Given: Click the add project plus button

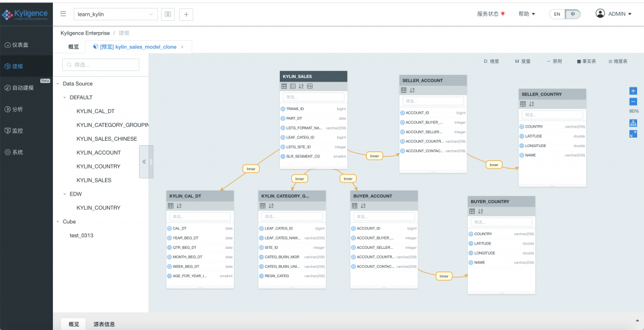Looking at the screenshot, I should click(186, 14).
